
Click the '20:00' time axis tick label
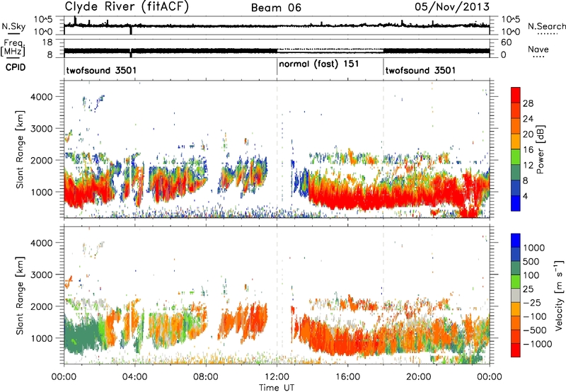point(419,377)
